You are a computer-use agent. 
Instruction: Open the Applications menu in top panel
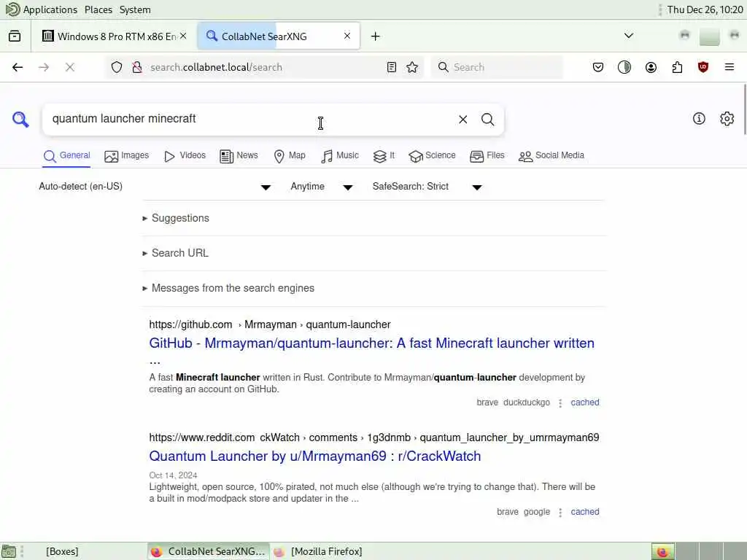(x=42, y=9)
